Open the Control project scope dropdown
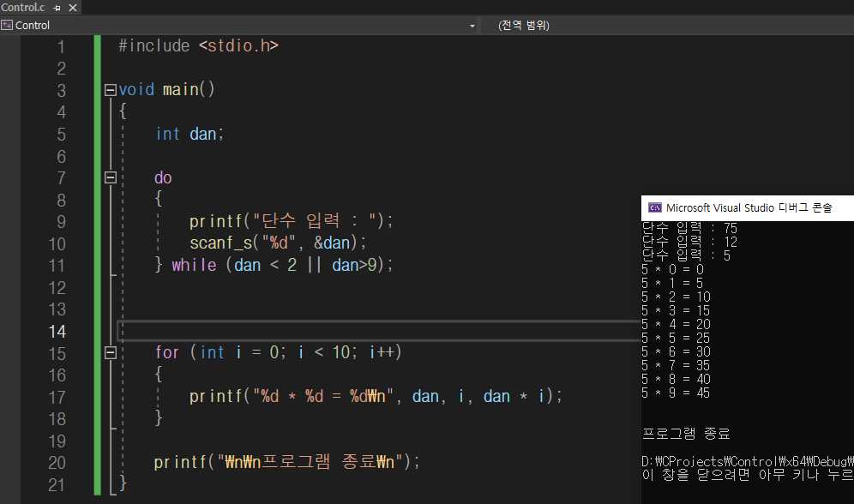The height and width of the screenshot is (504, 854). click(472, 26)
